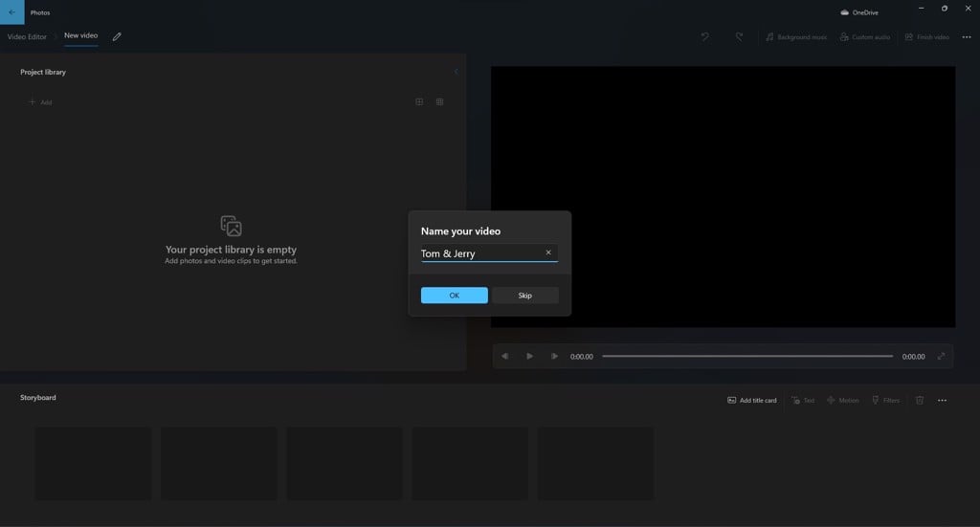The width and height of the screenshot is (980, 527).
Task: Clear the video name text field
Action: (548, 253)
